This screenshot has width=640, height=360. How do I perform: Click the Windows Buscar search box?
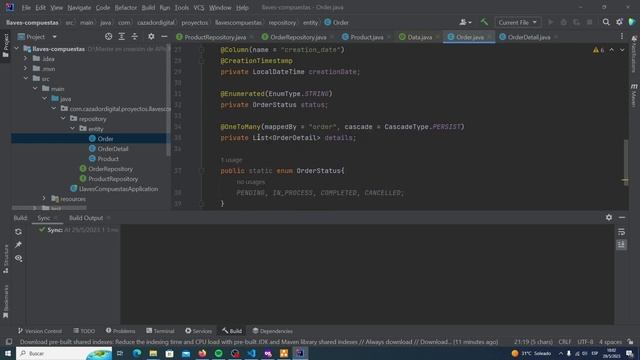click(x=64, y=353)
